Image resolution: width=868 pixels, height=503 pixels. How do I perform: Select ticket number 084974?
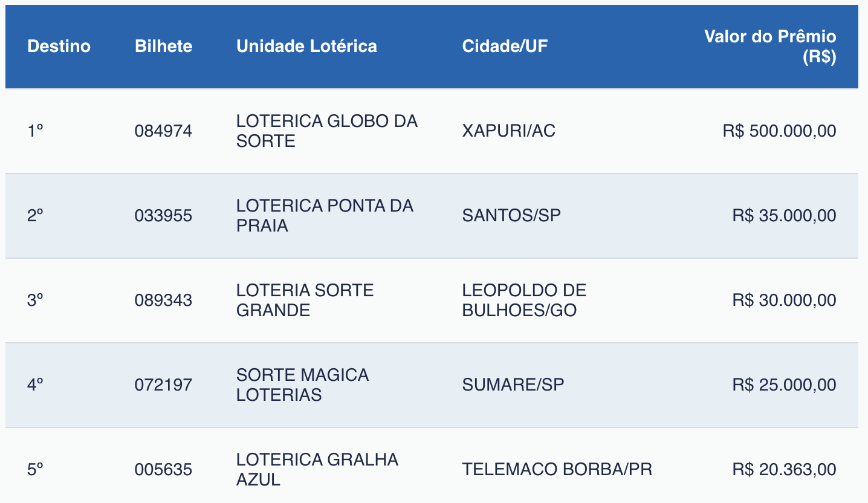(x=163, y=131)
